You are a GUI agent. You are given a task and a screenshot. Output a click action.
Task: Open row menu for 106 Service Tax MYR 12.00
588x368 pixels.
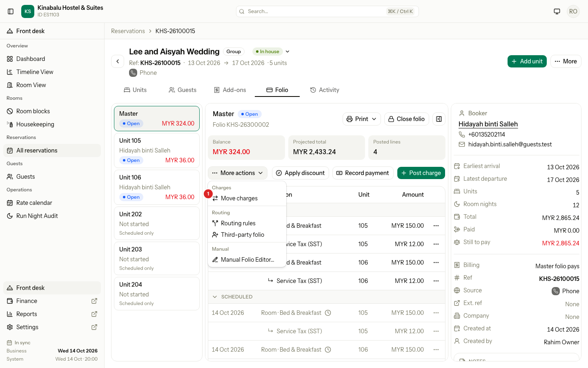(436, 281)
